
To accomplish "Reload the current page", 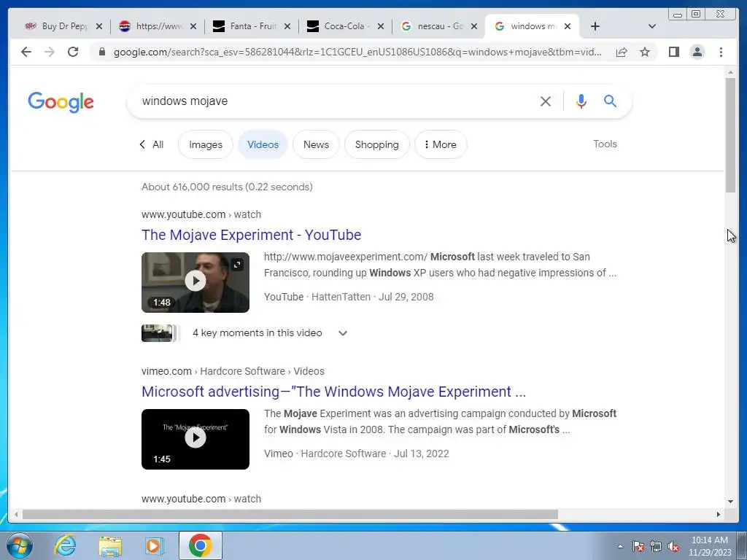I will click(x=73, y=52).
